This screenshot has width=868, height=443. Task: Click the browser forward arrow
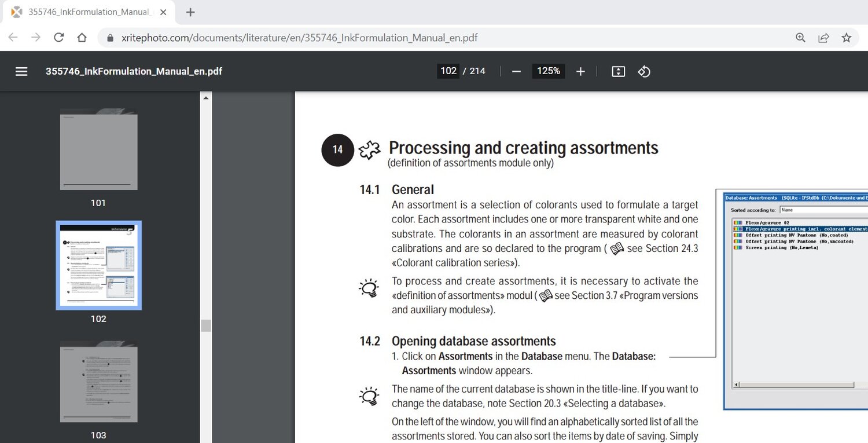pos(36,38)
